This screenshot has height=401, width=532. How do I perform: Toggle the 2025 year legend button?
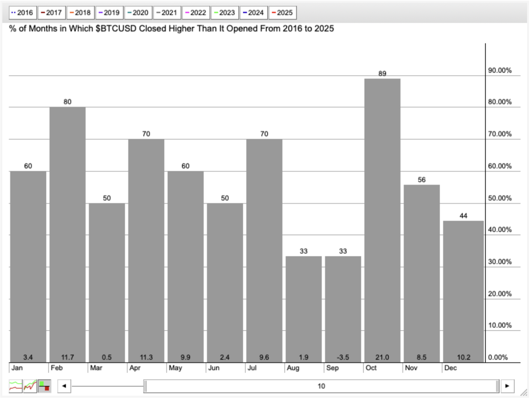tap(283, 13)
